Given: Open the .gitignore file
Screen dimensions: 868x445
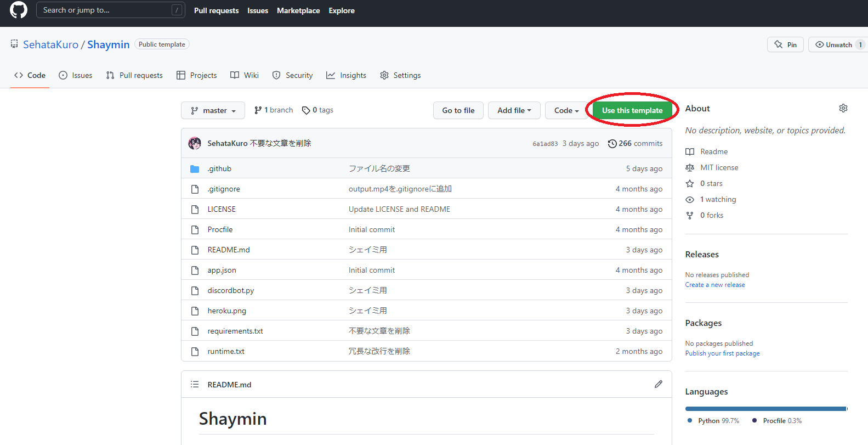Looking at the screenshot, I should 224,189.
